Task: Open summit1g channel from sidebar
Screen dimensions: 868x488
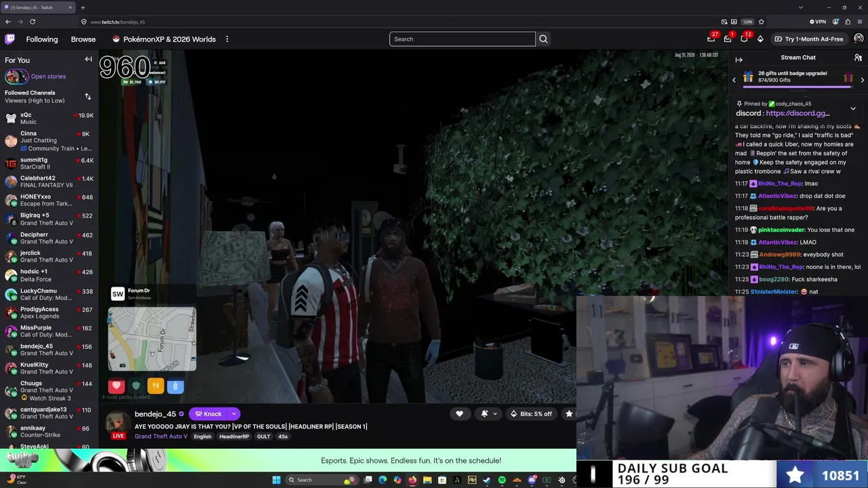Action: pyautogui.click(x=49, y=163)
